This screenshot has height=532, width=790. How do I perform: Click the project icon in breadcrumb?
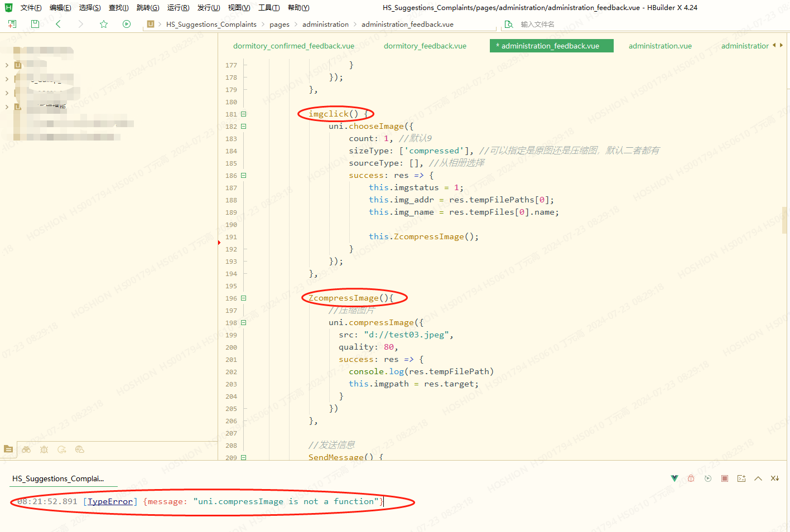151,24
